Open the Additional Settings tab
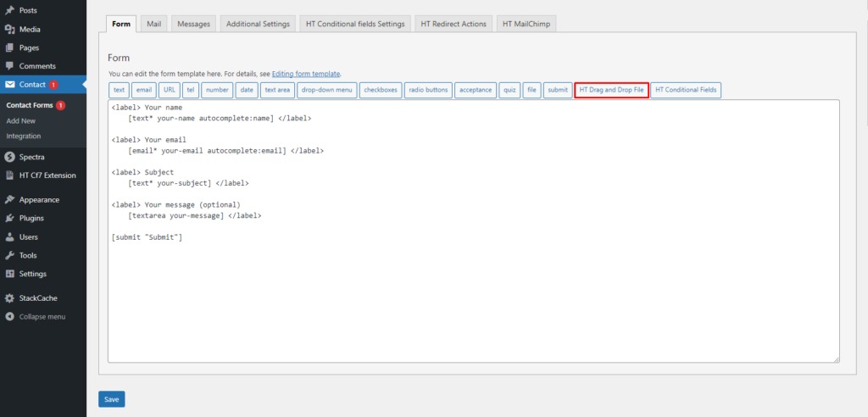The width and height of the screenshot is (868, 417). [259, 24]
